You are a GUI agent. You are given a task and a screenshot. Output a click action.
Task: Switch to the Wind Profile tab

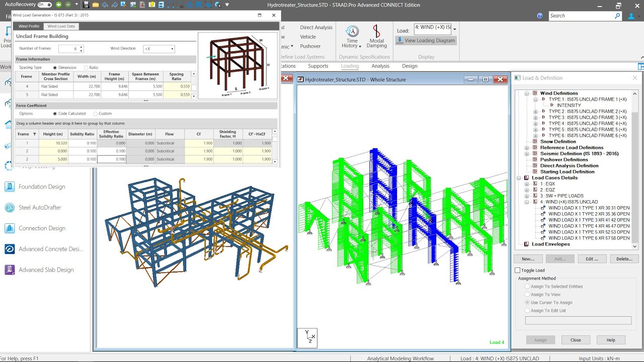pos(29,26)
